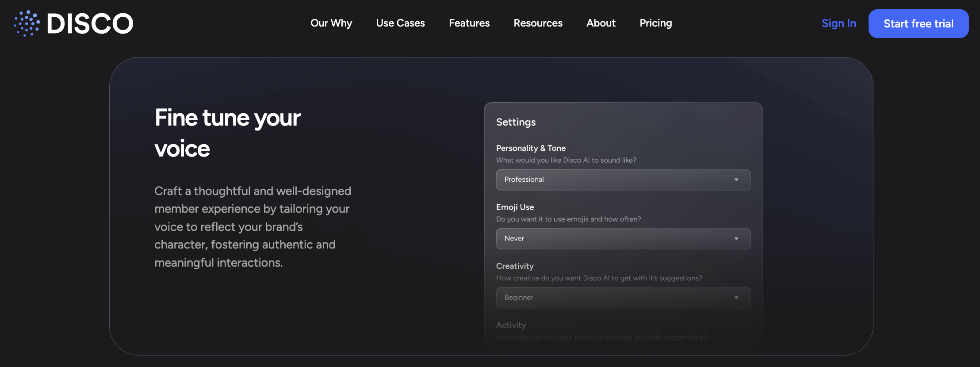Start the free trial button
The height and width of the screenshot is (367, 980).
[x=919, y=23]
